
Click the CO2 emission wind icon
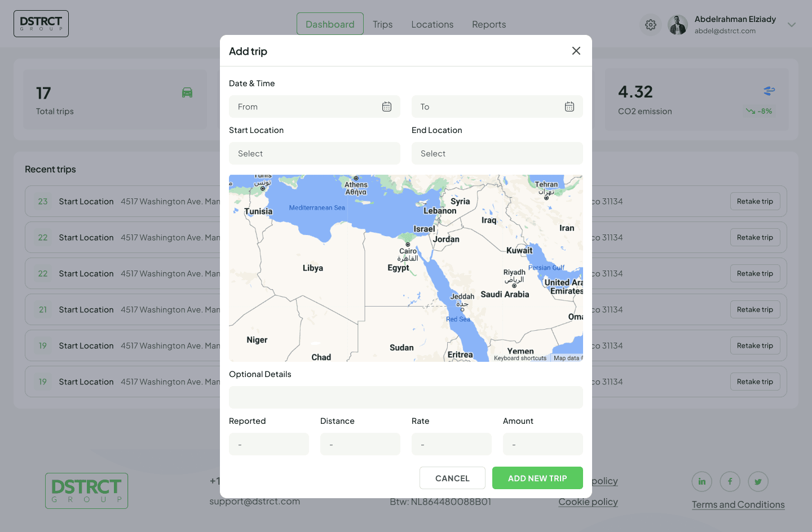(x=769, y=91)
